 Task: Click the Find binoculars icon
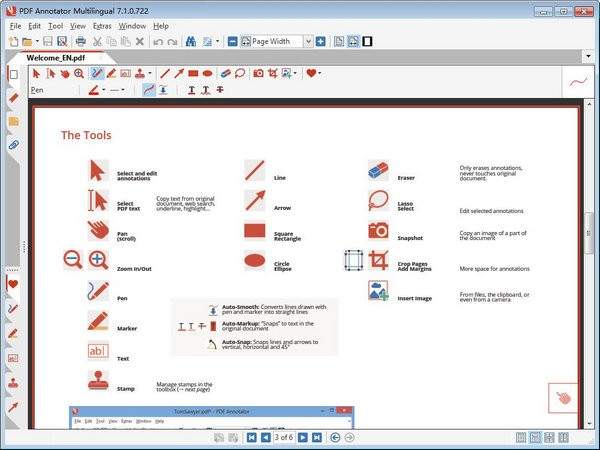193,41
